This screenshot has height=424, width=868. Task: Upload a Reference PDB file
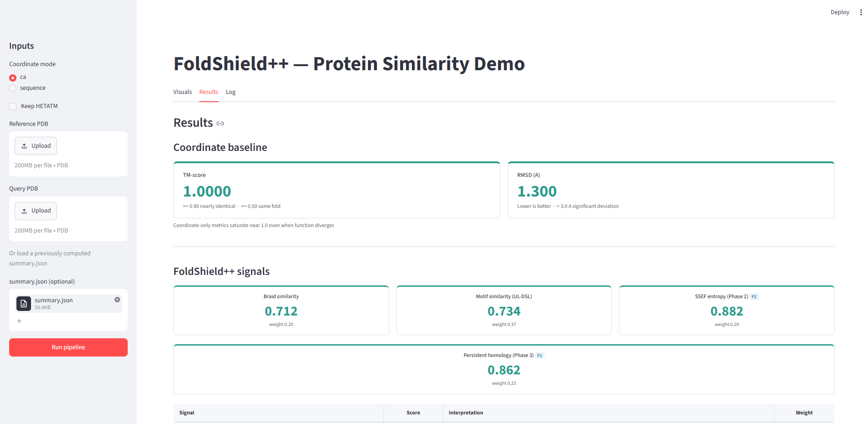point(36,146)
